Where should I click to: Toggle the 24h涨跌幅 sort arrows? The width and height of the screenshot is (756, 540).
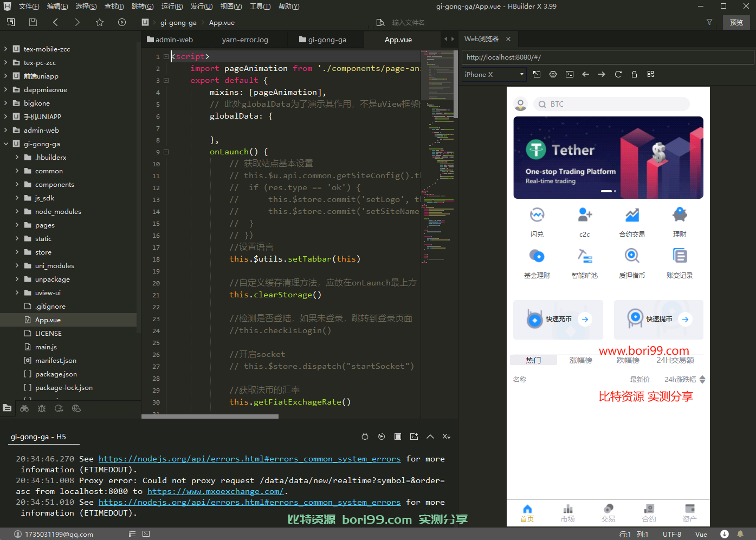click(702, 380)
